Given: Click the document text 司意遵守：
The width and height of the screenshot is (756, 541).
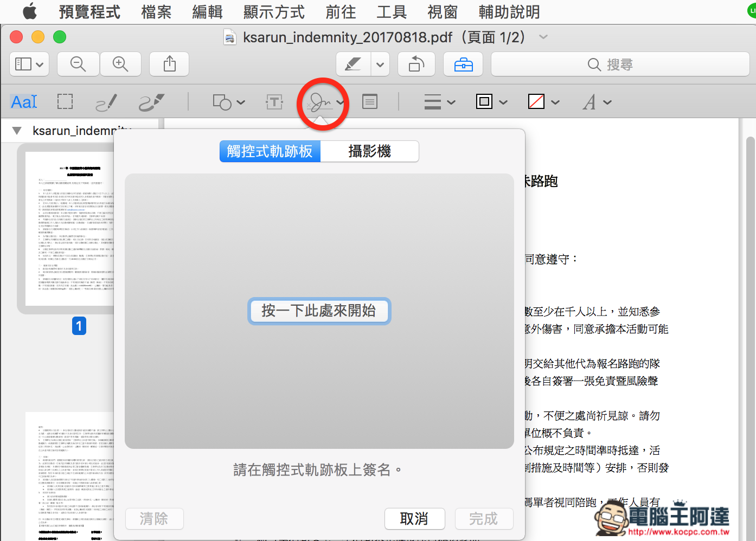Looking at the screenshot, I should [552, 259].
